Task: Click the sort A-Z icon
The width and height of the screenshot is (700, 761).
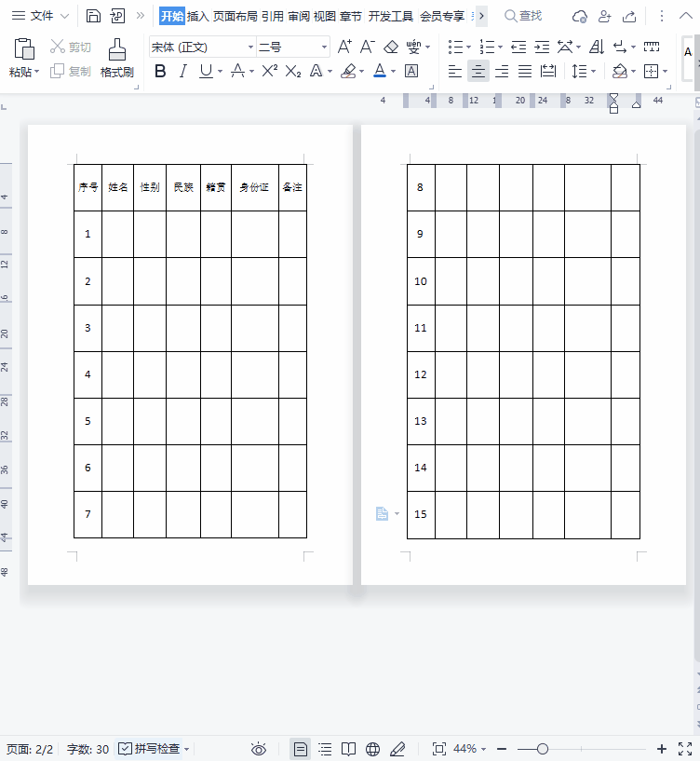Action: [x=597, y=48]
